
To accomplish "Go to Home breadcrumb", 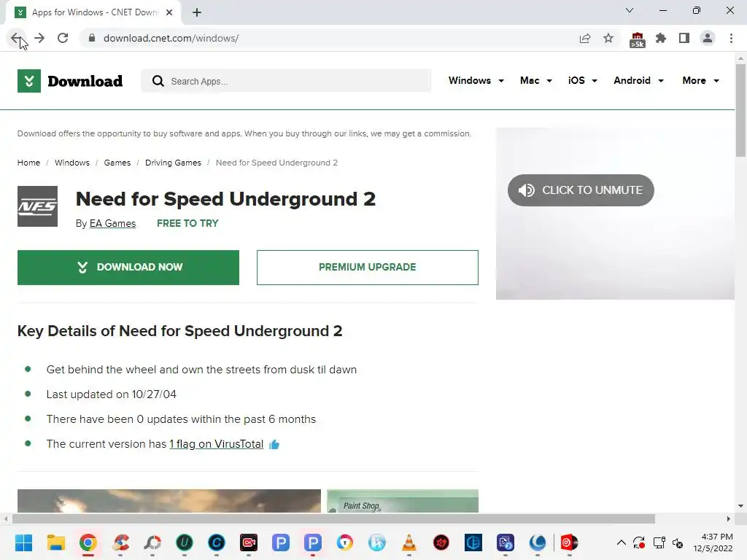I will coord(28,163).
